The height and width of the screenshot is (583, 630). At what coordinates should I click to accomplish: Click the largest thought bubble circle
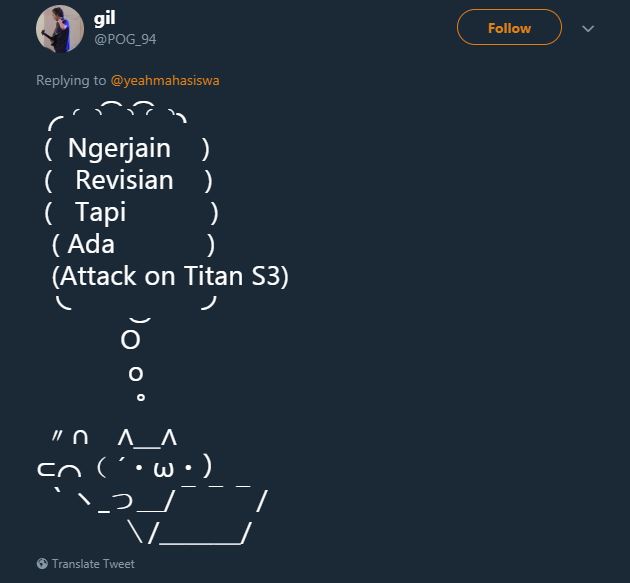130,340
